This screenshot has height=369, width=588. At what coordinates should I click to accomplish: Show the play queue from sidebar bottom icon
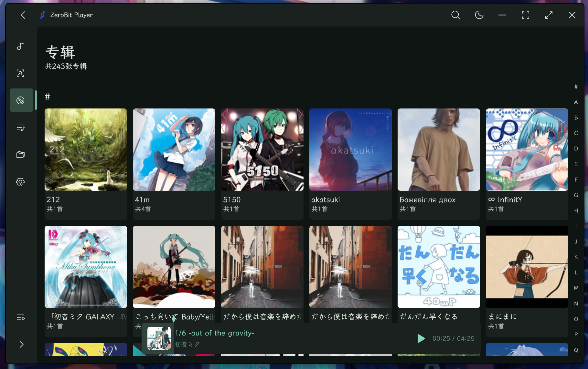(20, 318)
